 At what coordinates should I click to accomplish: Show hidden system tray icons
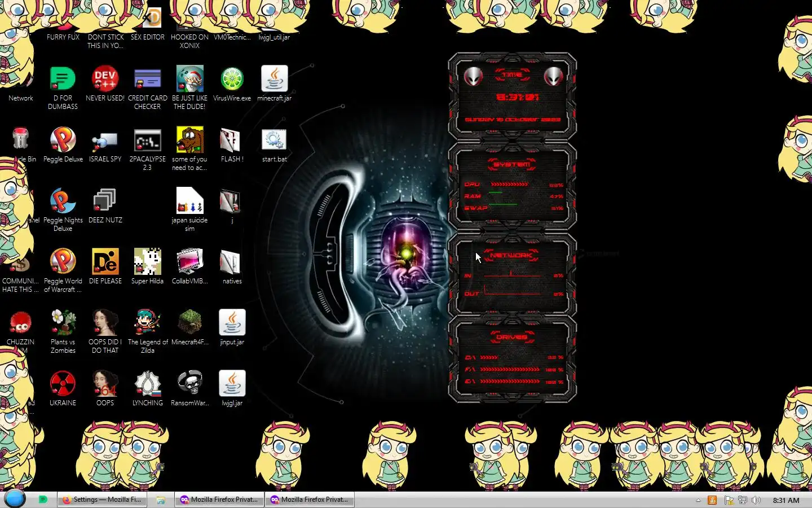698,500
